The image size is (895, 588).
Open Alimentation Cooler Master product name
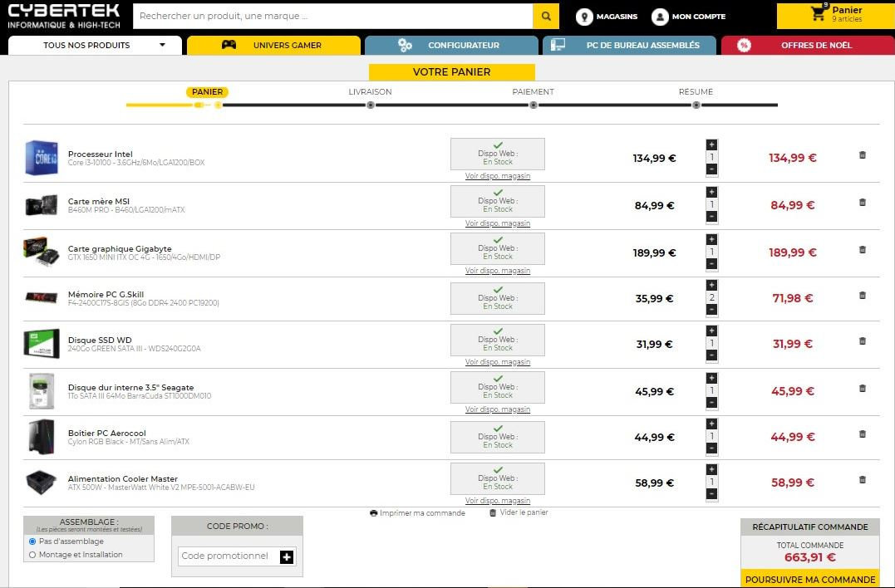(123, 478)
